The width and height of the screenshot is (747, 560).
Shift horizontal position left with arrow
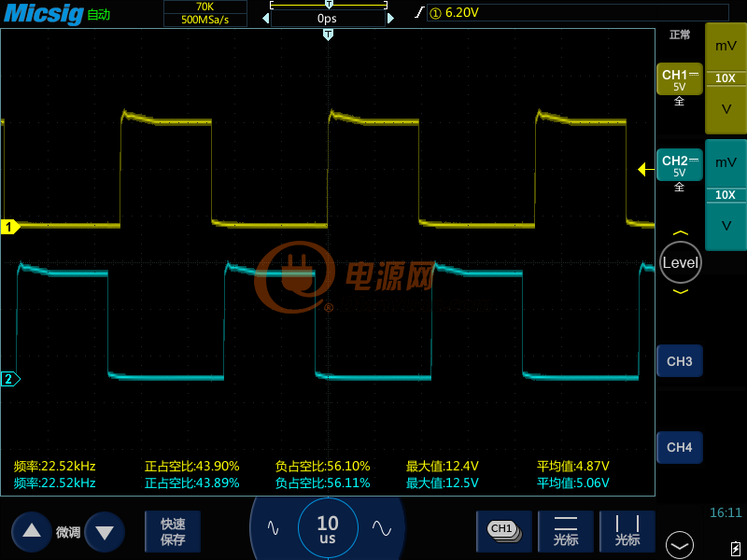click(266, 19)
